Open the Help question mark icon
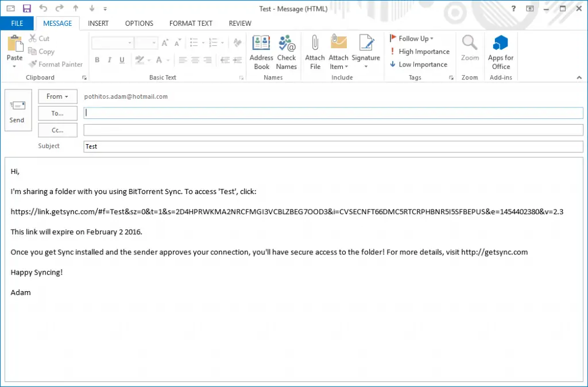The image size is (588, 387). click(x=513, y=9)
